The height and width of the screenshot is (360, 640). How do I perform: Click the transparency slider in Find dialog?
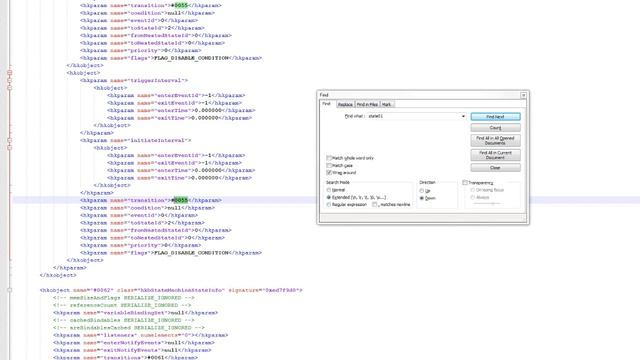488,203
